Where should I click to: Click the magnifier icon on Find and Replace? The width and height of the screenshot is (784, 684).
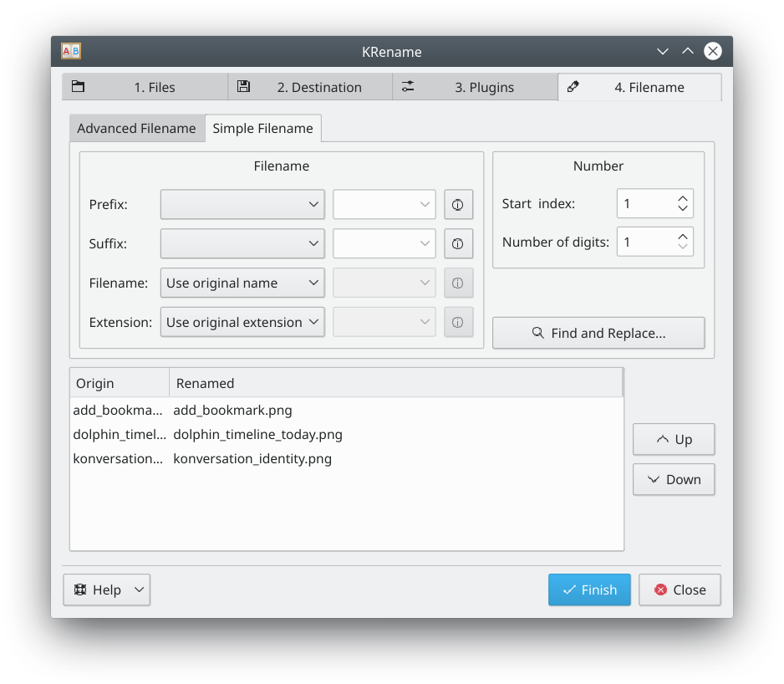pyautogui.click(x=538, y=333)
